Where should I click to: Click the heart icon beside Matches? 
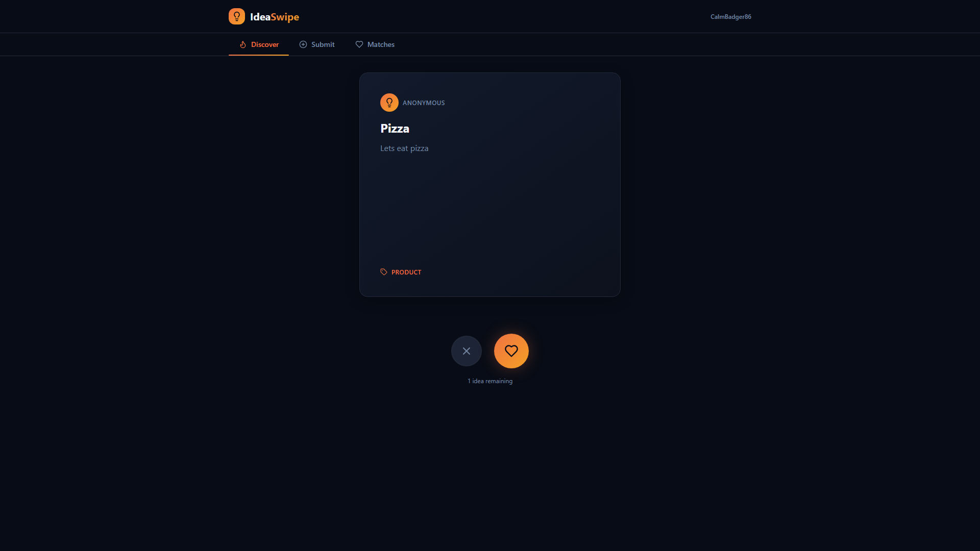click(x=359, y=44)
